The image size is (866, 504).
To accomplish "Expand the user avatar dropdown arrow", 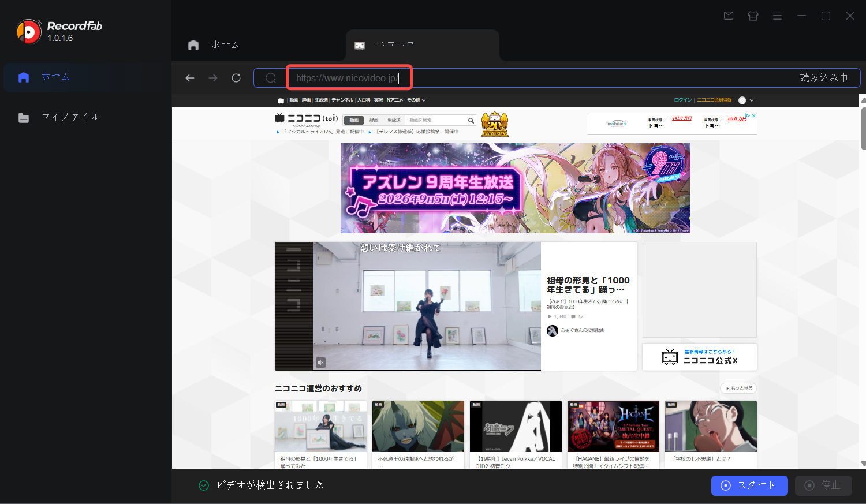I will click(x=752, y=100).
